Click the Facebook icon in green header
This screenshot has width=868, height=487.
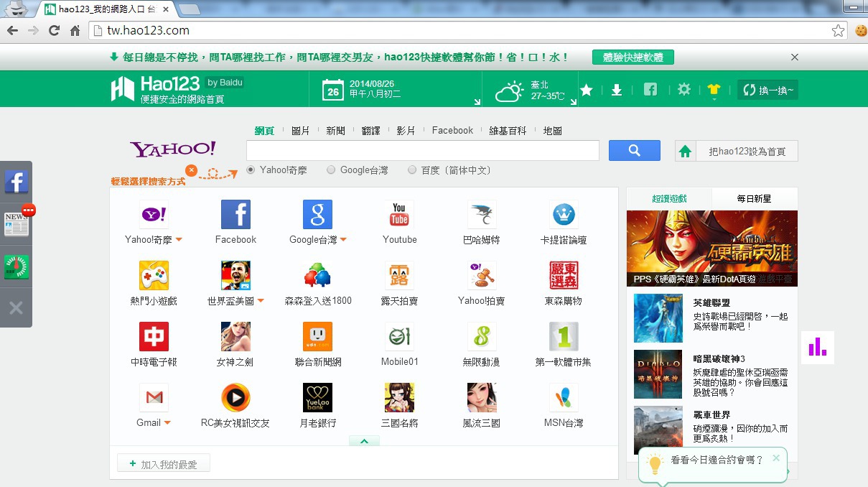650,90
